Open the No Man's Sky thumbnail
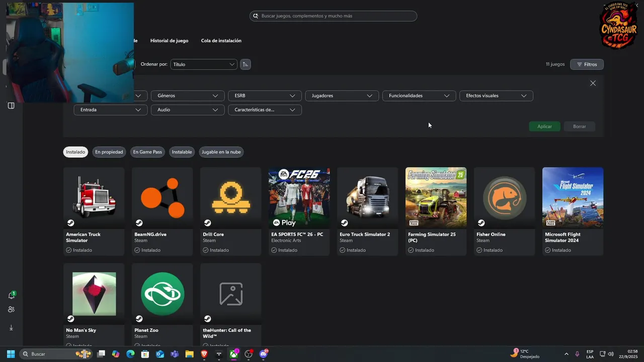The height and width of the screenshot is (362, 644). point(94,294)
